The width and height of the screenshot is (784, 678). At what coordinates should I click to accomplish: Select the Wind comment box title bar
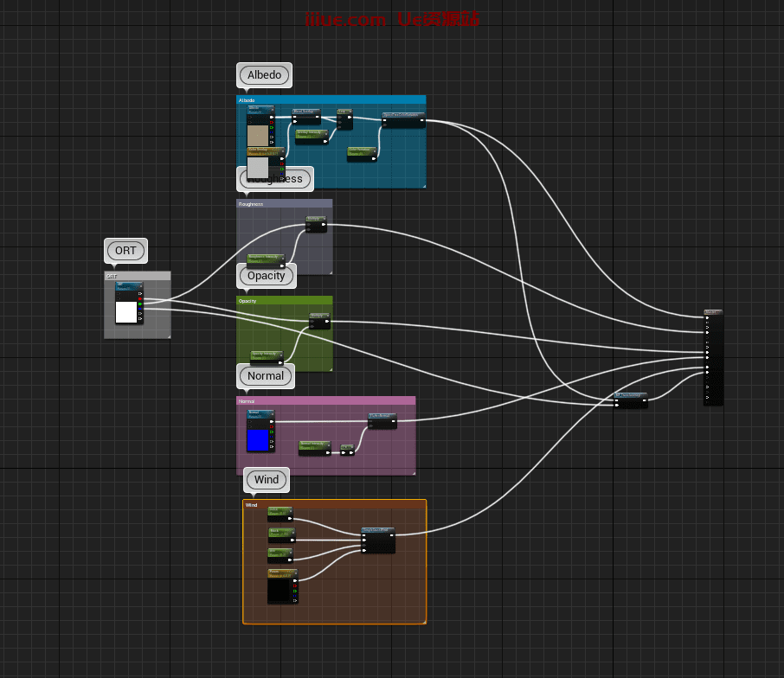pyautogui.click(x=334, y=504)
